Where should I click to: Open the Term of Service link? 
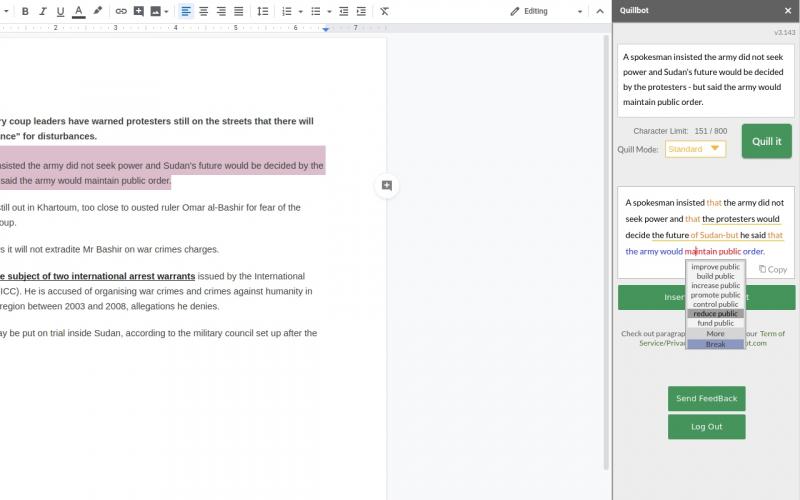pos(772,333)
